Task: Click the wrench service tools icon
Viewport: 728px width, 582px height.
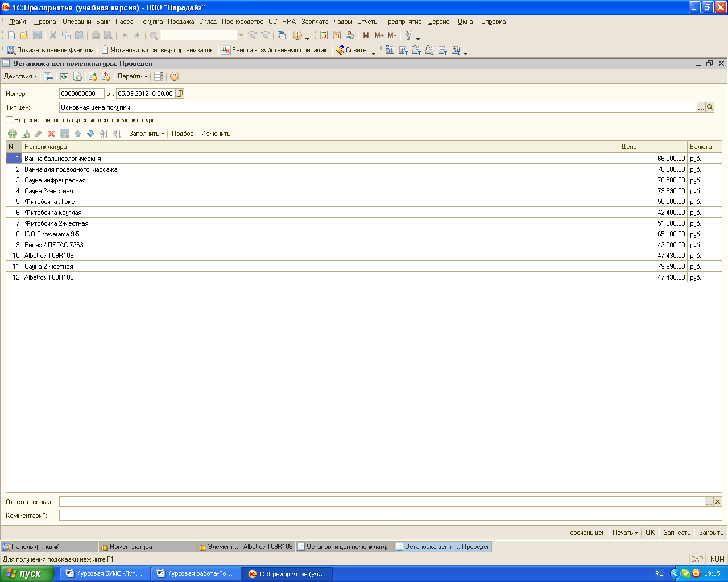Action: click(408, 35)
